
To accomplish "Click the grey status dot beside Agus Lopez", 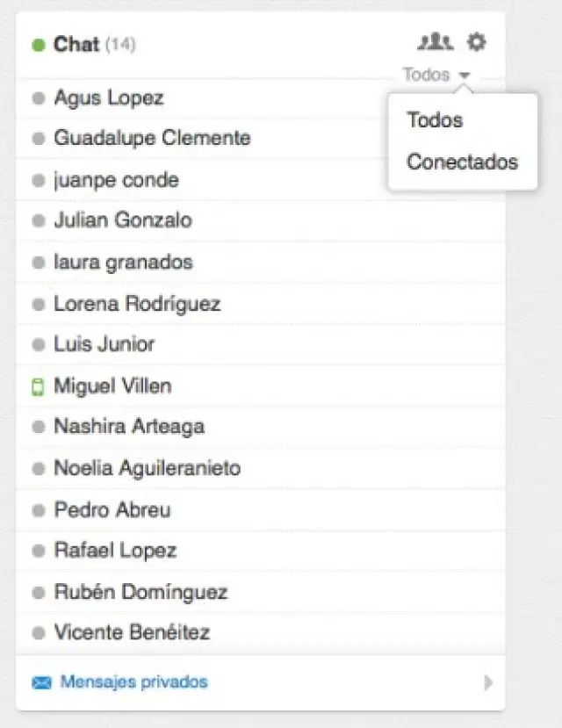I will click(38, 98).
